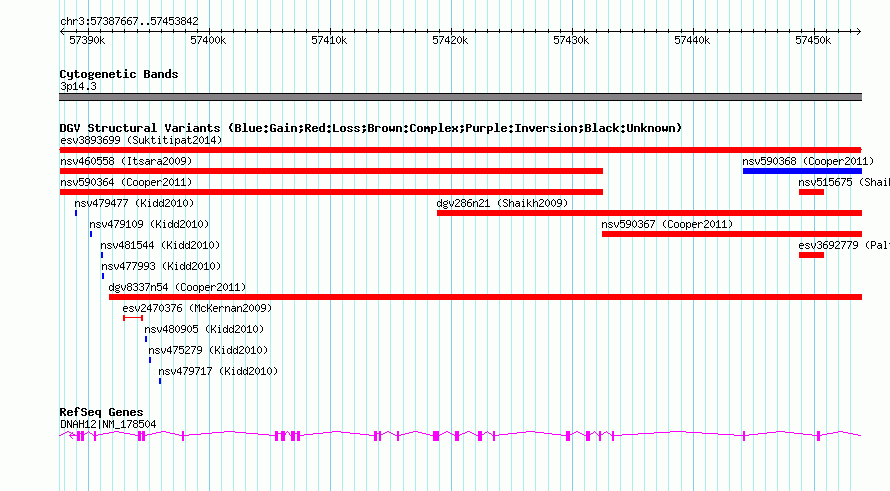Click the gray 3p14.3 cytoband bar
890x491 pixels.
[x=460, y=97]
